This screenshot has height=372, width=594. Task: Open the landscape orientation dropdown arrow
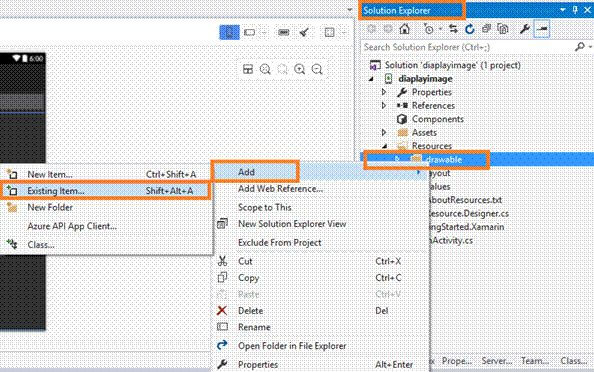click(264, 33)
